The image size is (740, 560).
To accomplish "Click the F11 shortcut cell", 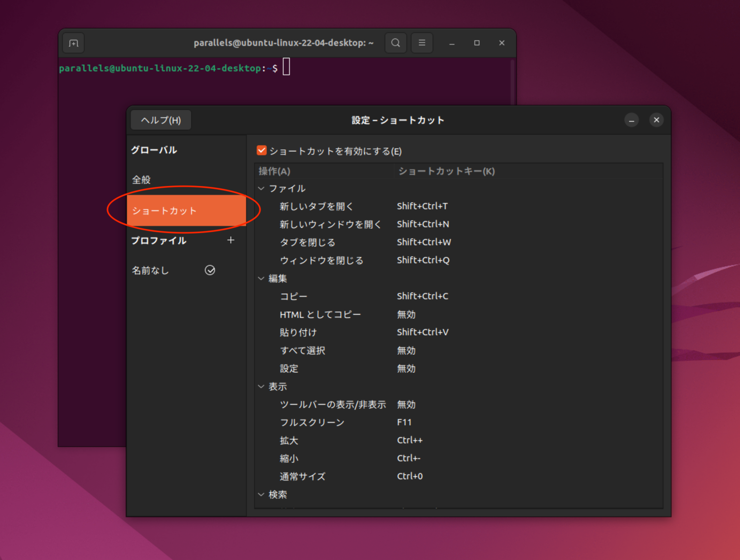I will tap(404, 422).
